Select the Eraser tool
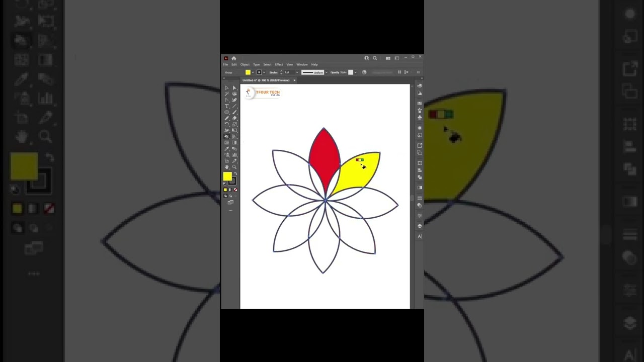644x362 pixels. point(234,118)
